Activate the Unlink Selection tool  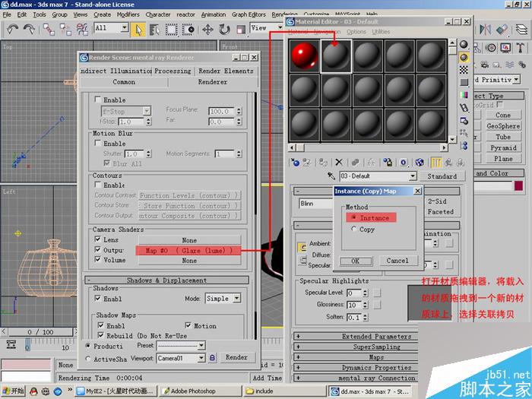pyautogui.click(x=65, y=30)
